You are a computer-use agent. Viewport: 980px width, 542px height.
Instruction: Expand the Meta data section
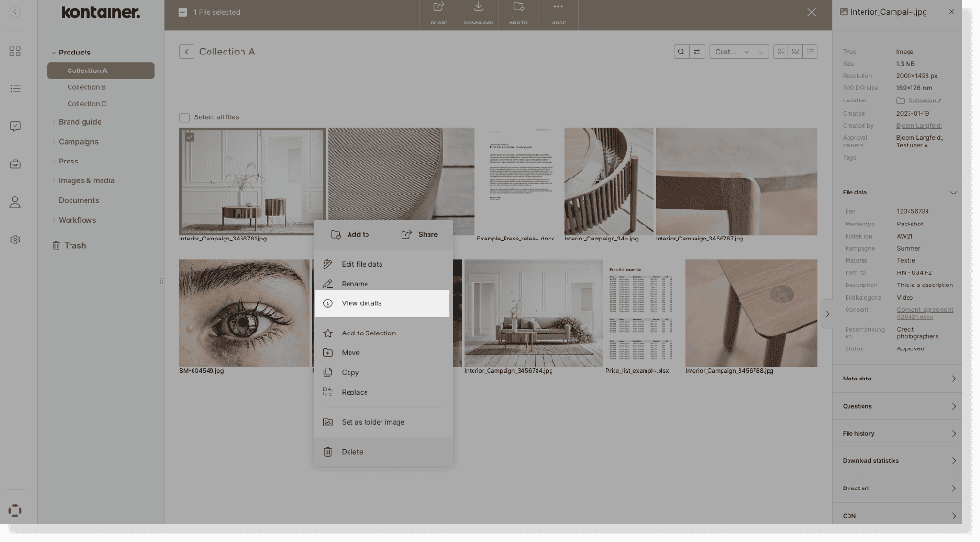(x=896, y=379)
